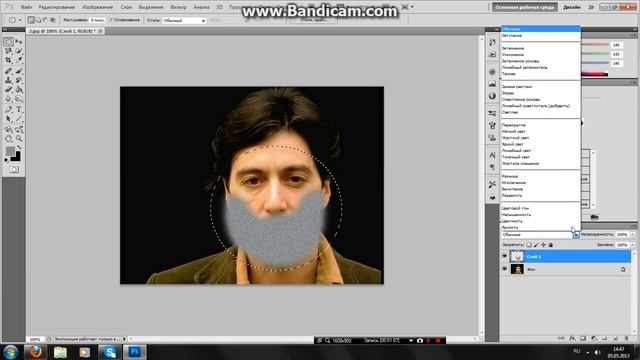Viewport: 640px width, 360px height.
Task: Select the Clone Stamp tool
Action: [9, 80]
